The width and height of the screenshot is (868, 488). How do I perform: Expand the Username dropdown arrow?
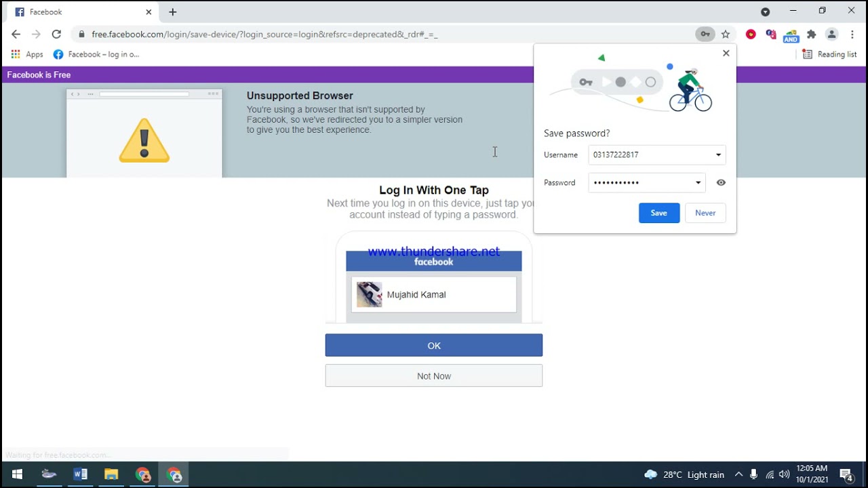pos(718,155)
